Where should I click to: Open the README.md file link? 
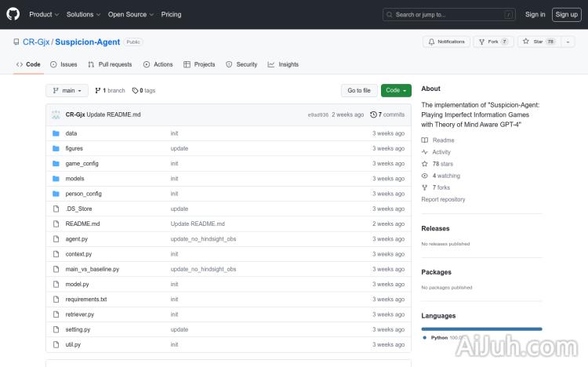point(82,223)
